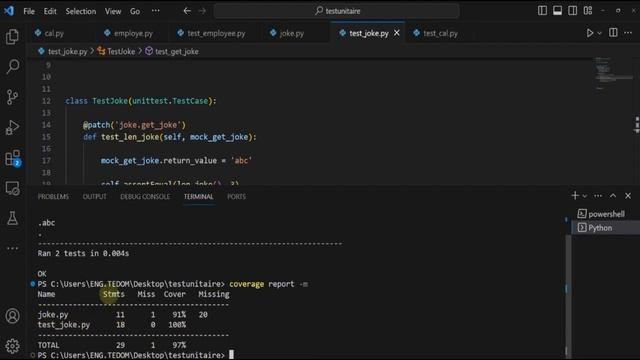Click the Missing column header
Image resolution: width=640 pixels, height=360 pixels.
(214, 294)
